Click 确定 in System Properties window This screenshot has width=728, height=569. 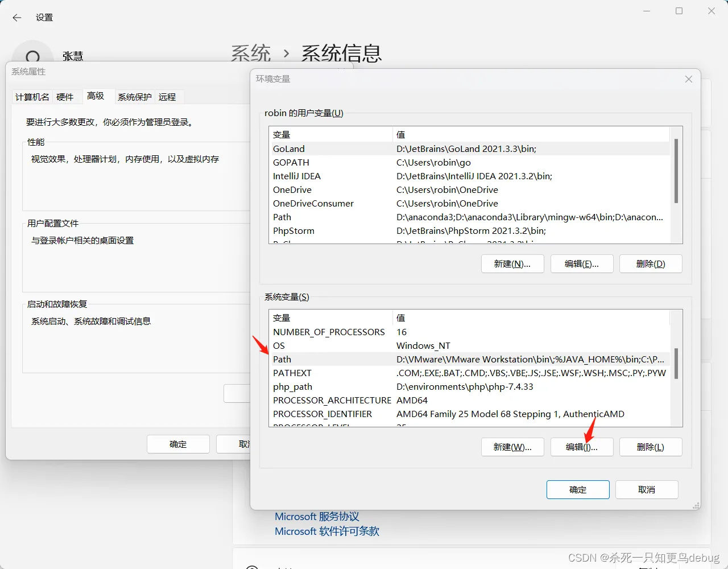(178, 444)
